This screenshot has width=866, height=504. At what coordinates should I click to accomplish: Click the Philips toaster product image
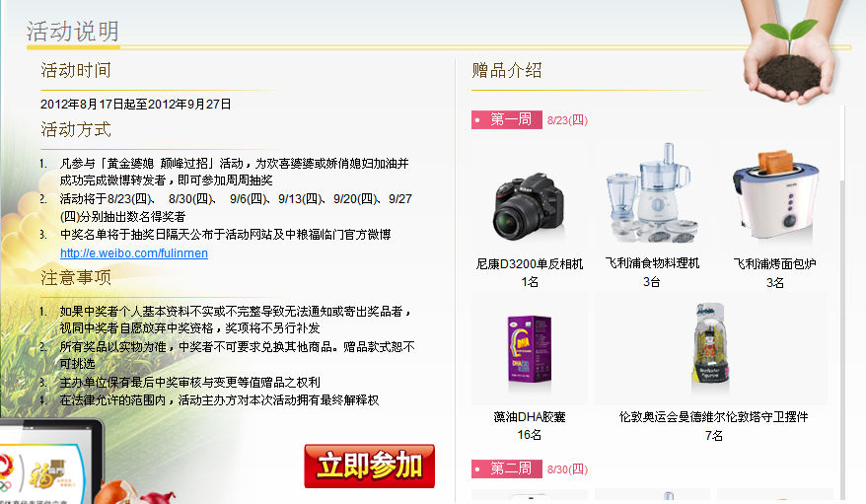775,195
